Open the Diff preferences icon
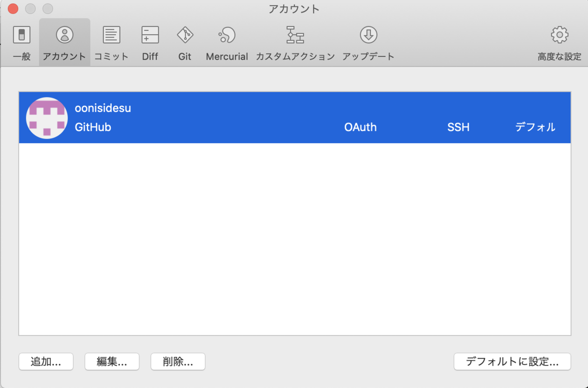Screen dimensions: 588x388 coord(150,35)
